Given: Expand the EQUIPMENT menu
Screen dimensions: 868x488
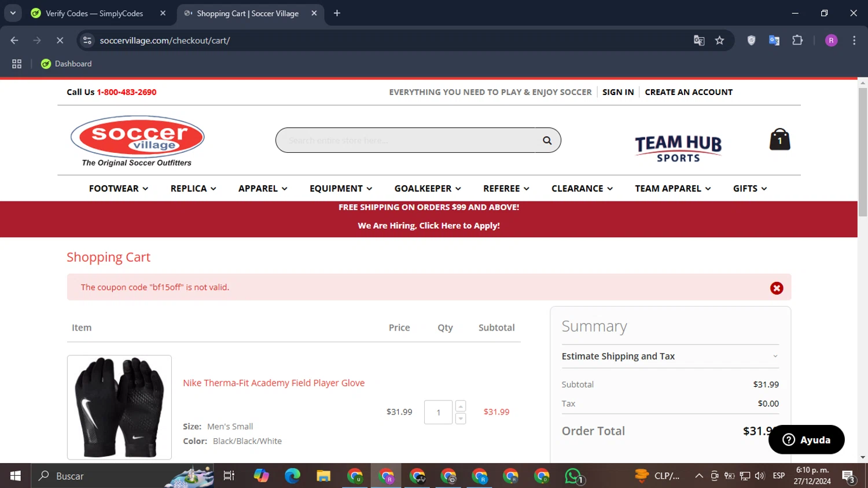Looking at the screenshot, I should click(x=341, y=189).
